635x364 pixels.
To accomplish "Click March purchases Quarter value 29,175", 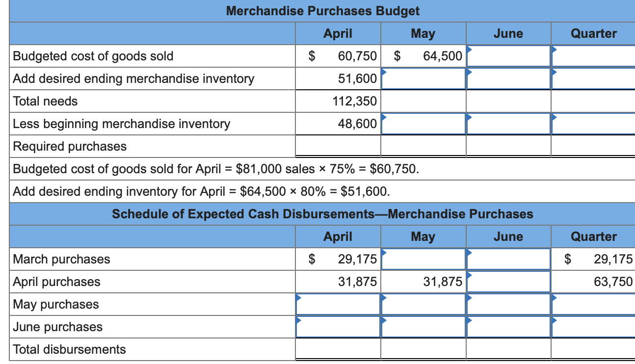I will (x=613, y=259).
